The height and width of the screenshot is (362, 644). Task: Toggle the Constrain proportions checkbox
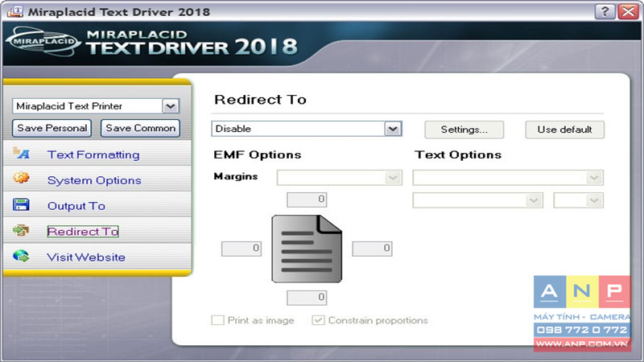click(318, 320)
